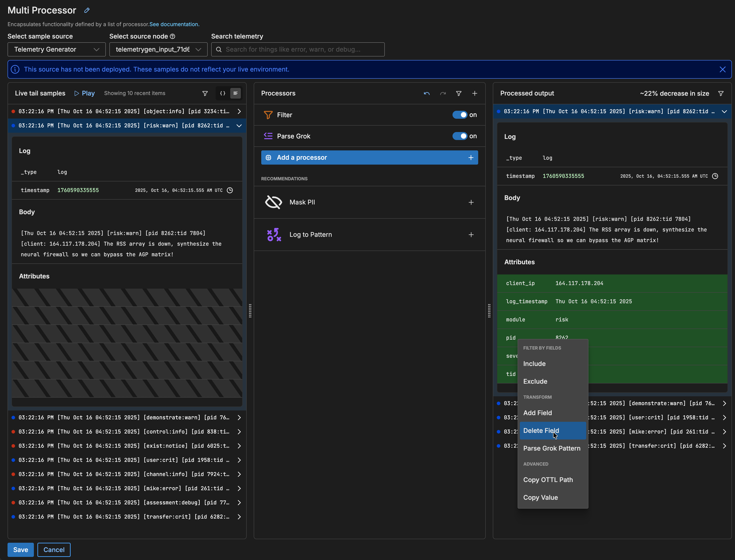Image resolution: width=735 pixels, height=560 pixels.
Task: Switch live tail to formatted text view
Action: (x=236, y=93)
